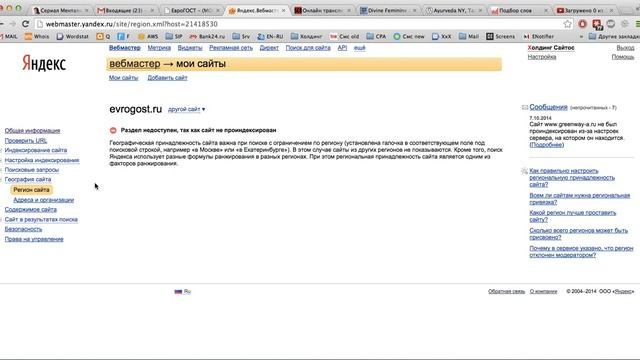
Task: Click the Яндекс logo
Action: click(x=44, y=63)
